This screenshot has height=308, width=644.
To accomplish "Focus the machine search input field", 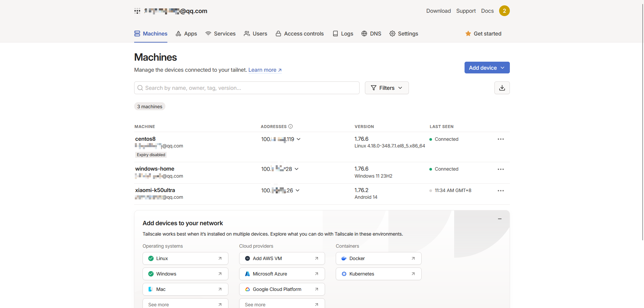I will [x=247, y=88].
